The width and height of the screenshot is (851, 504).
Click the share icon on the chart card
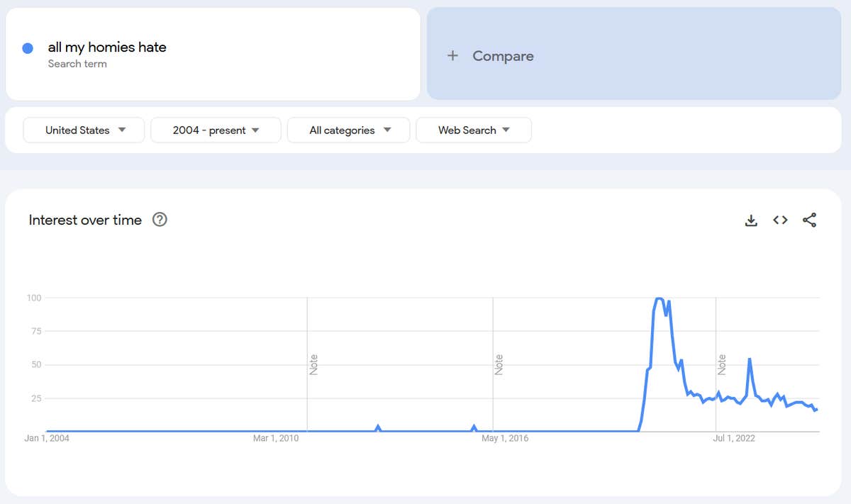(809, 220)
